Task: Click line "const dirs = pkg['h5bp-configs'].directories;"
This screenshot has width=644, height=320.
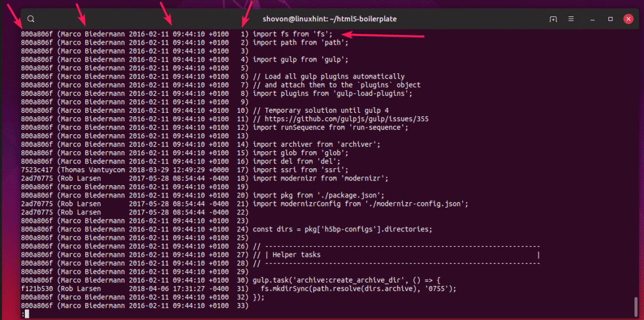Action: pos(342,229)
